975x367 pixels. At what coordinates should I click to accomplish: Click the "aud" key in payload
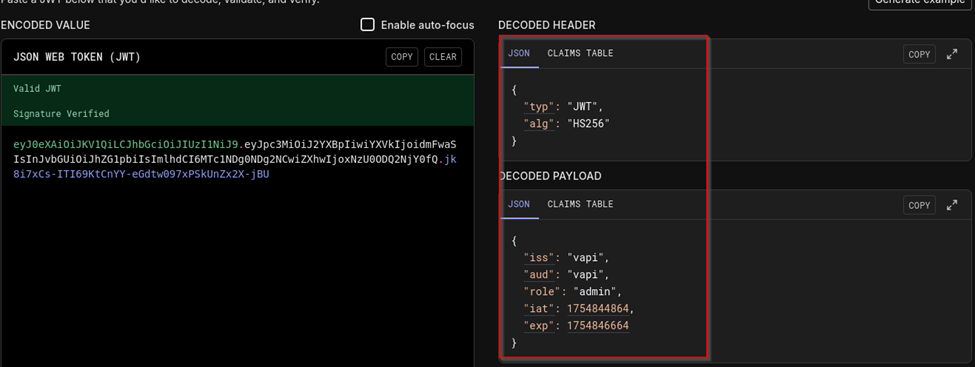point(538,274)
